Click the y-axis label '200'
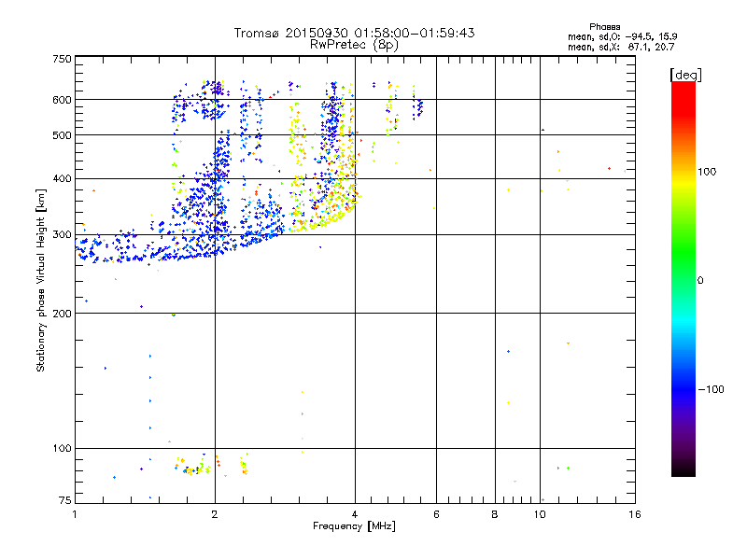This screenshot has height=560, width=747. coord(62,314)
